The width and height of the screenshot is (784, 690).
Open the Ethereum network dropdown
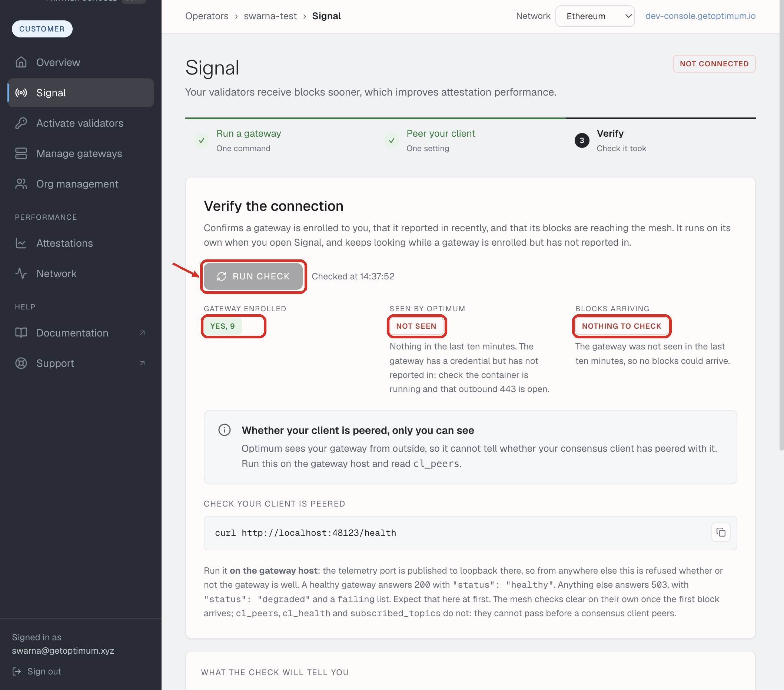click(x=595, y=16)
